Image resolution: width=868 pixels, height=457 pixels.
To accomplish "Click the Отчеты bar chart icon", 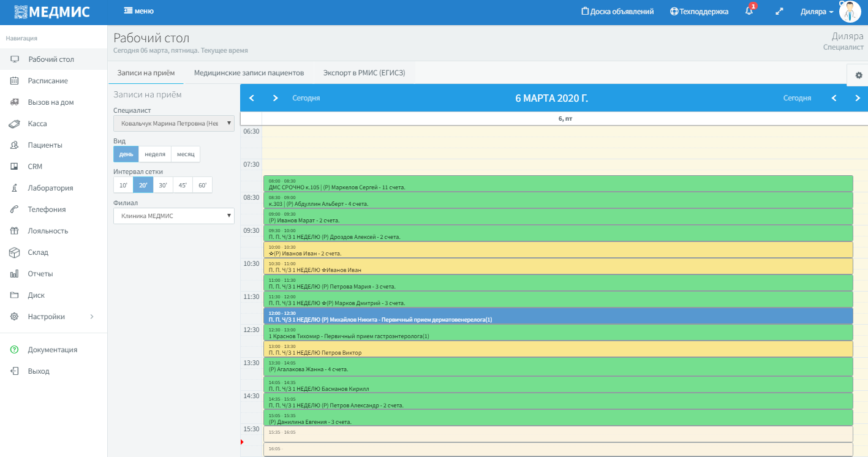I will click(x=15, y=274).
